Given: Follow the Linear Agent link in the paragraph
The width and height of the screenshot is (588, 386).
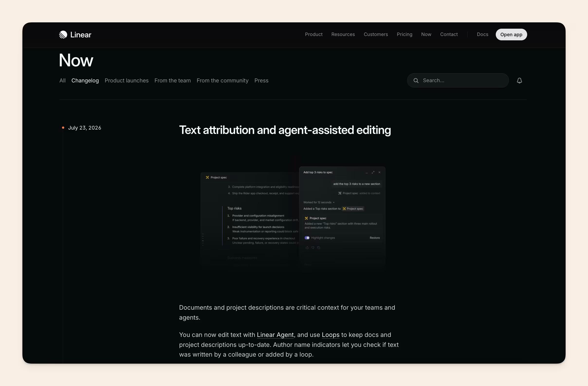Looking at the screenshot, I should (x=275, y=335).
